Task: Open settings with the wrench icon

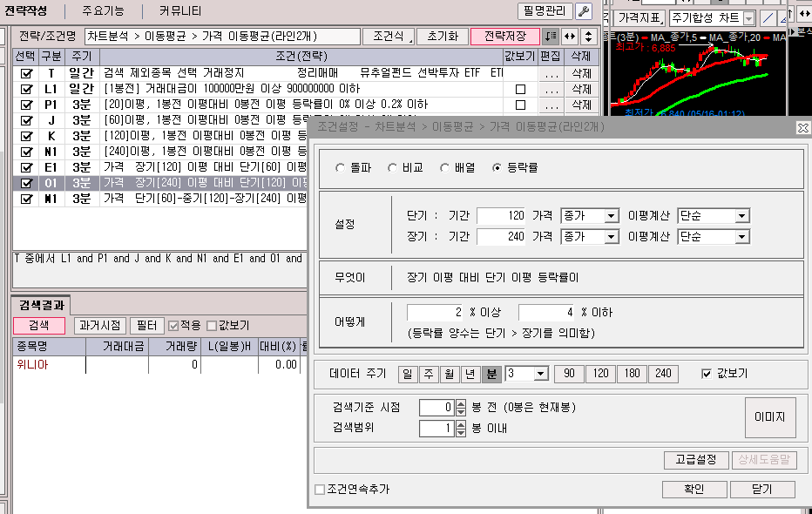Action: pos(584,11)
